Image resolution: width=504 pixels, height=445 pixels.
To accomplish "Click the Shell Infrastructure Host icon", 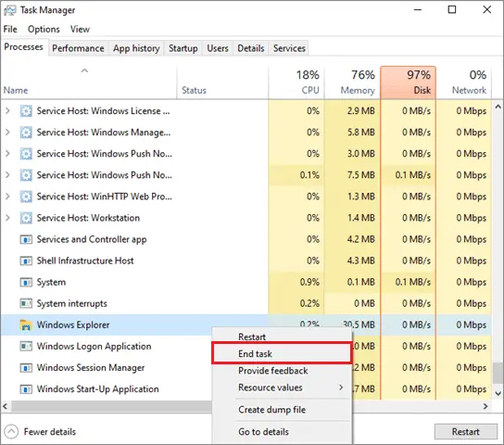I will [26, 261].
